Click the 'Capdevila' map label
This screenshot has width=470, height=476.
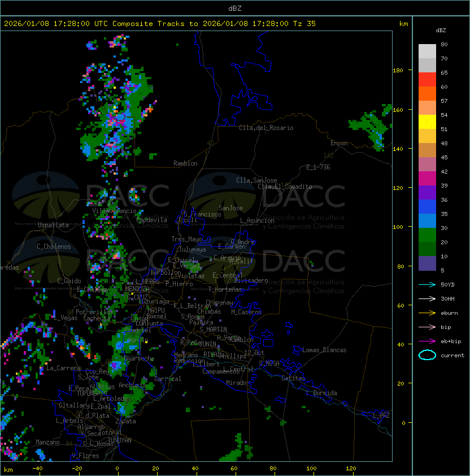pos(152,220)
